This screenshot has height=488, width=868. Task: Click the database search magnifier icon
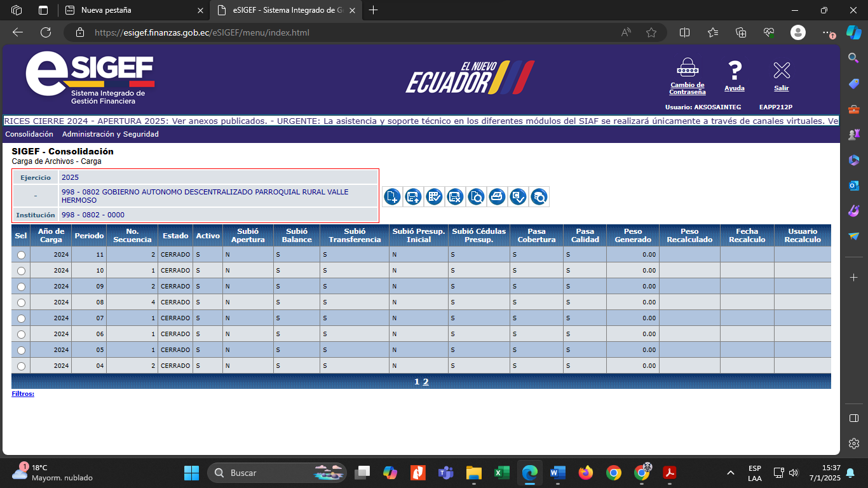click(539, 197)
